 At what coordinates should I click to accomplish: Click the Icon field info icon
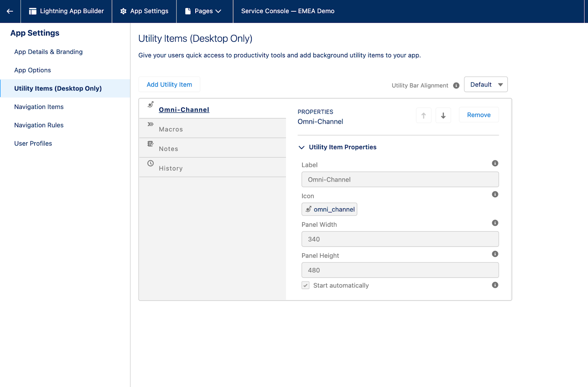pos(495,194)
